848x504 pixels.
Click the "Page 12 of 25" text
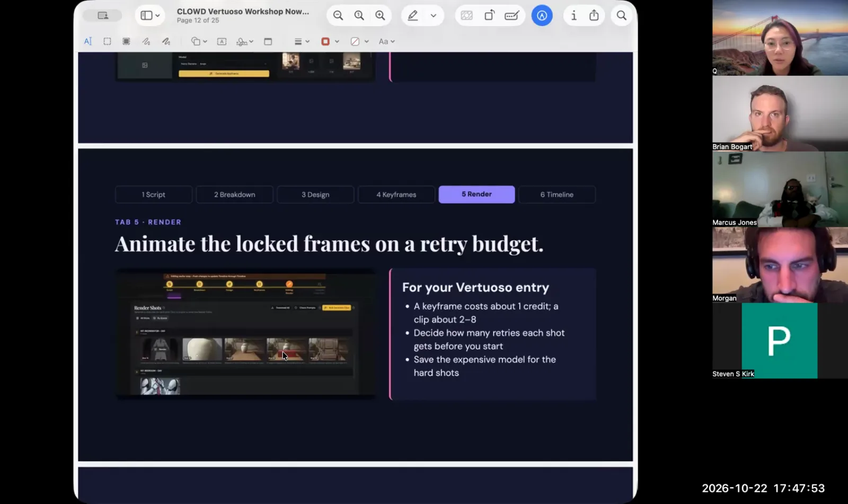pos(198,20)
